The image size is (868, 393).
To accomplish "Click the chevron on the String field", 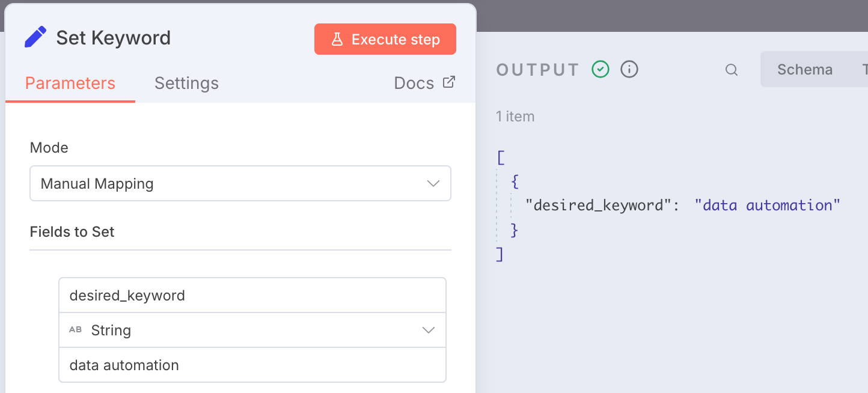I will pyautogui.click(x=428, y=330).
